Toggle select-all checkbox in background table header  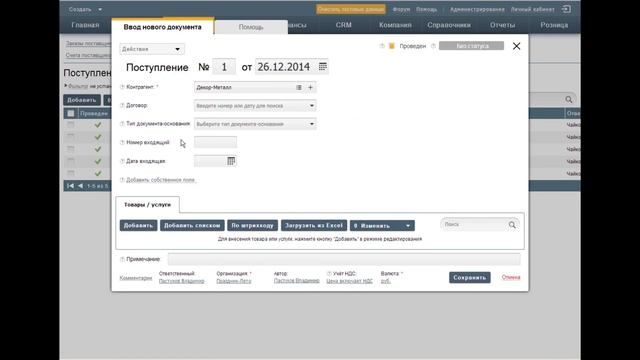point(71,113)
